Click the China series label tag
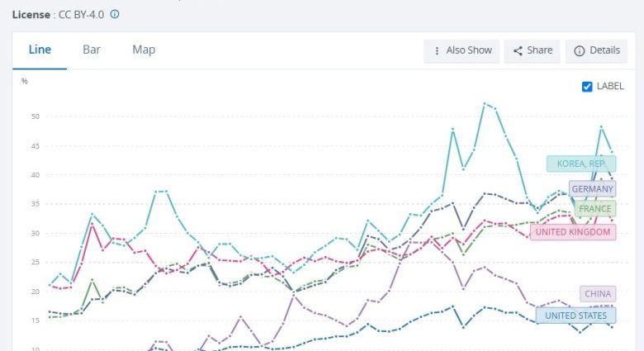This screenshot has height=351, width=644. pos(598,294)
